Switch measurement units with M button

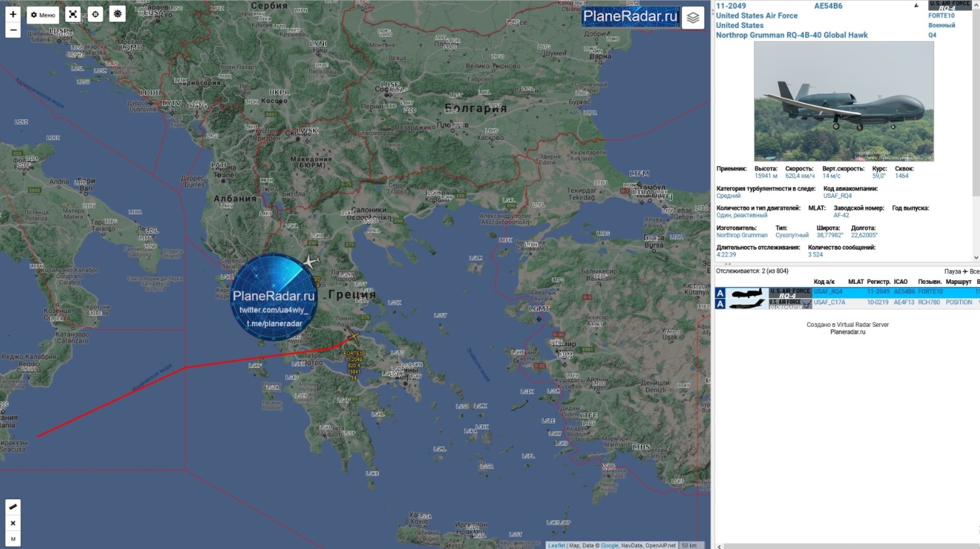(13, 539)
